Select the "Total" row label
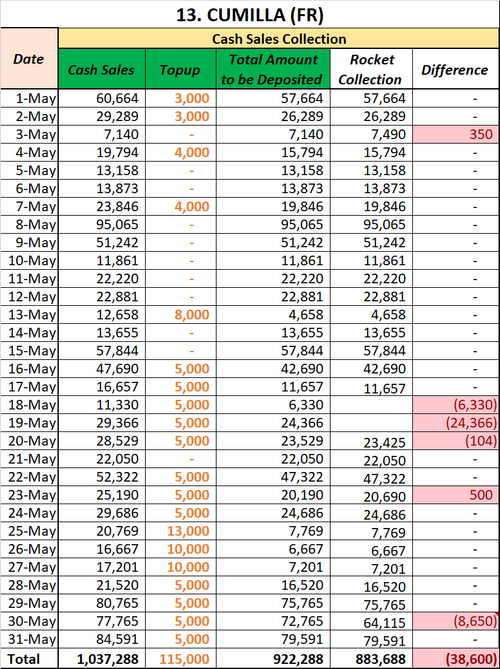Image resolution: width=500 pixels, height=669 pixels. 23,659
